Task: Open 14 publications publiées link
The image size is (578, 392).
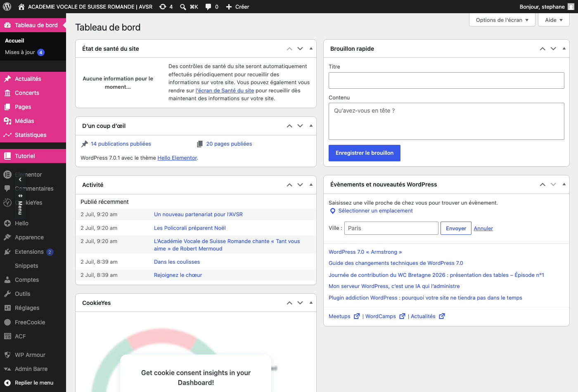Action: [x=121, y=144]
